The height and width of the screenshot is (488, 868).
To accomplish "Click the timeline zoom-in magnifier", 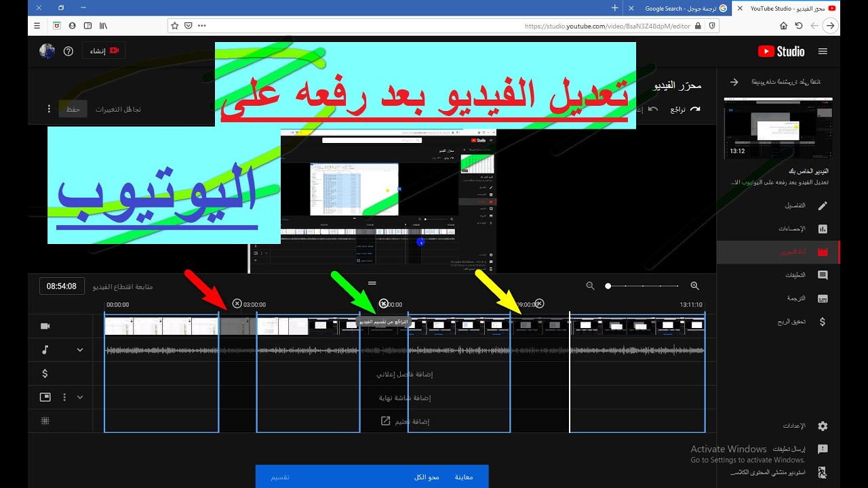I will point(694,286).
